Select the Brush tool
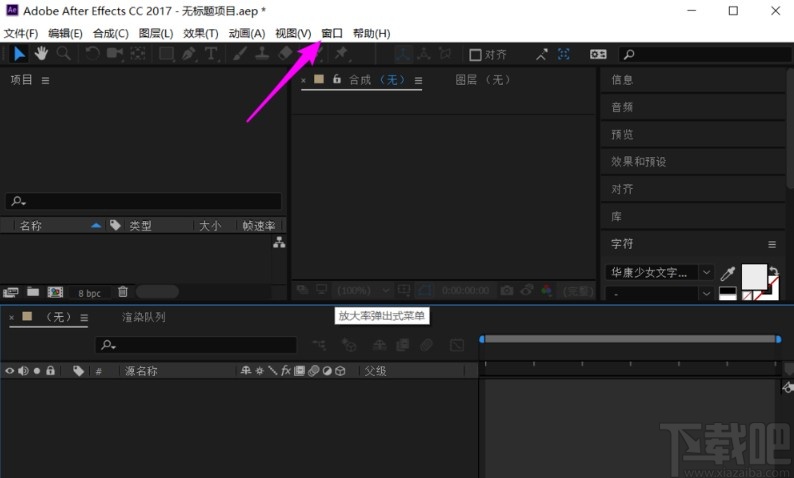The height and width of the screenshot is (478, 794). pos(240,54)
